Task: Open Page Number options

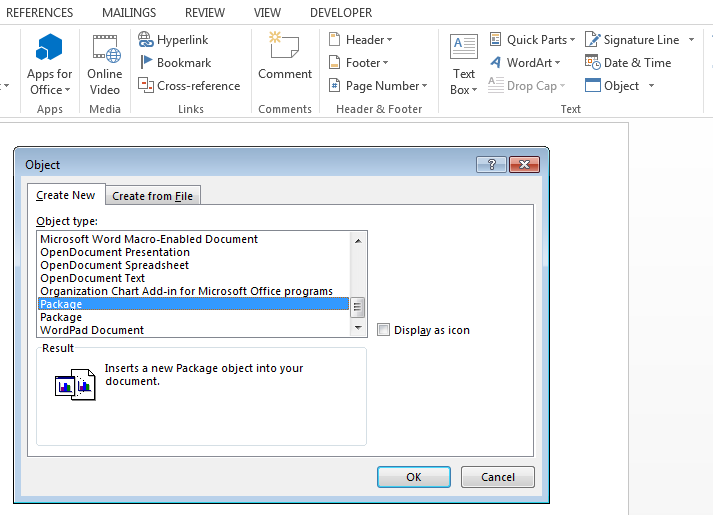Action: point(378,85)
